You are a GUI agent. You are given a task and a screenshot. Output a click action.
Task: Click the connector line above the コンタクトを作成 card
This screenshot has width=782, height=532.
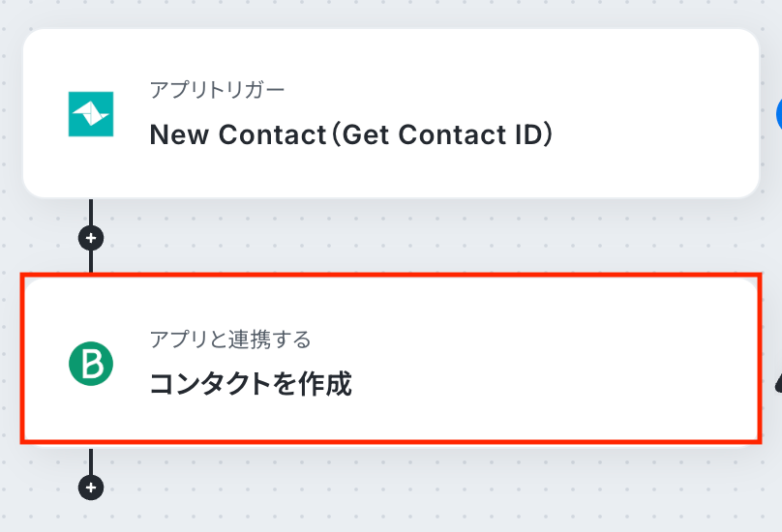[x=91, y=261]
